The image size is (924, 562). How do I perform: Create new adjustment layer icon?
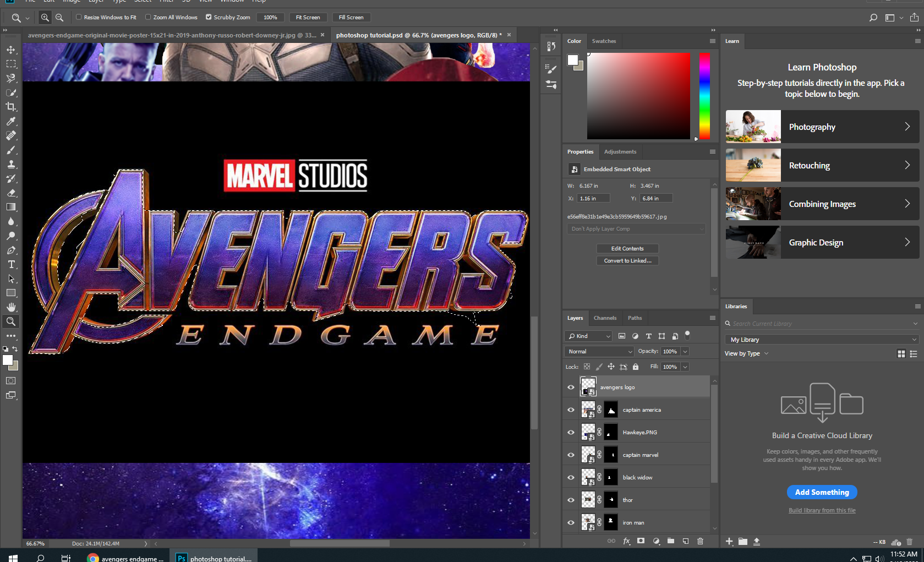coord(656,541)
